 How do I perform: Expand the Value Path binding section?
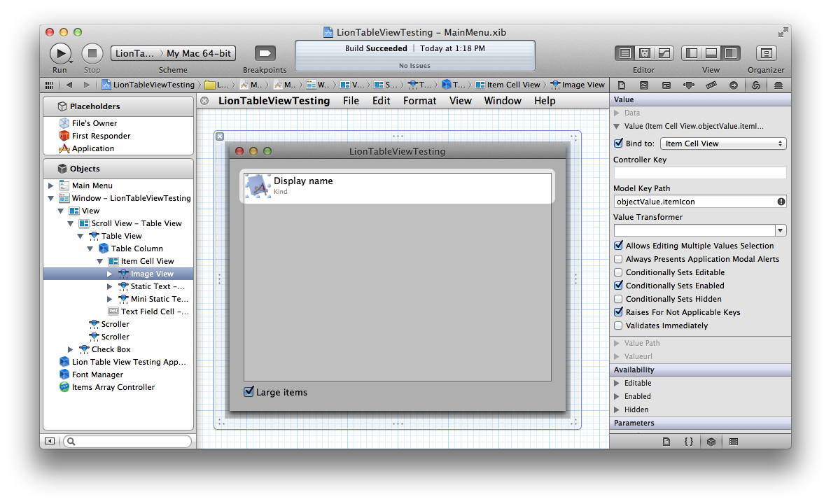617,343
